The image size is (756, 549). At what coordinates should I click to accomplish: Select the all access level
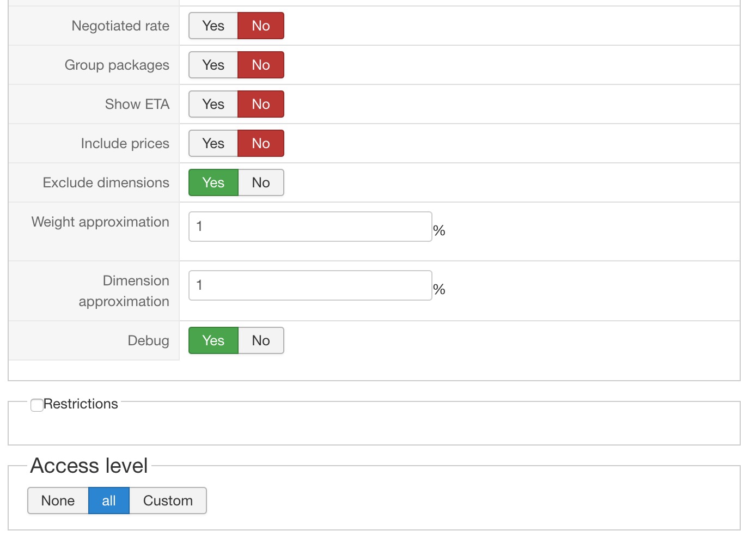click(x=109, y=501)
